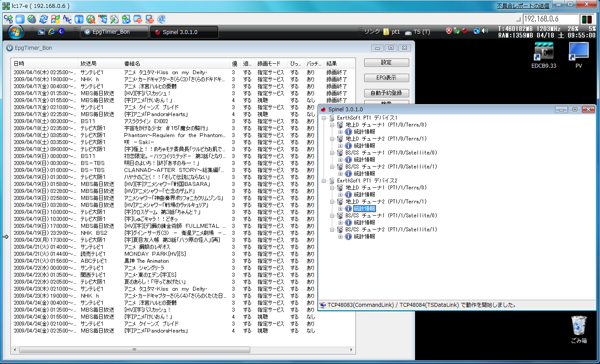The width and height of the screenshot is (600, 364).
Task: Click the show desktop quick launch icon
Action: pos(41,31)
